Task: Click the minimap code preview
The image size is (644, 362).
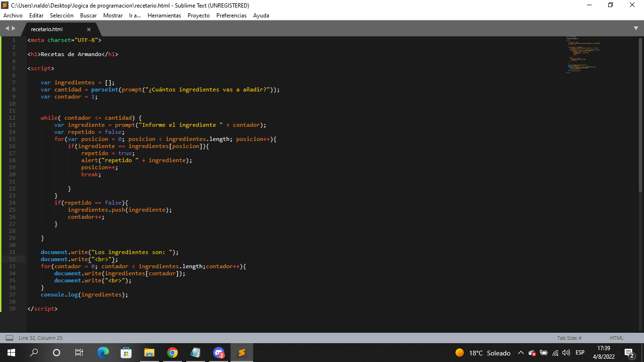Action: point(583,54)
